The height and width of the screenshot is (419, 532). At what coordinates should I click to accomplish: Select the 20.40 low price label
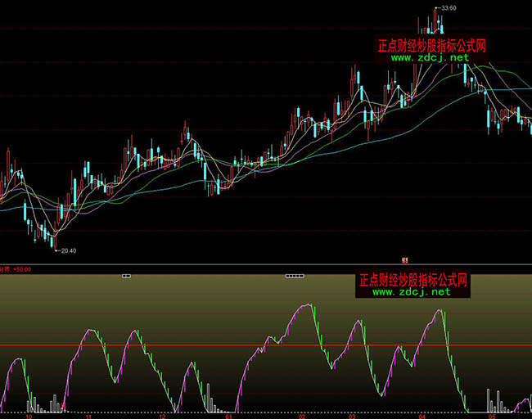[66, 251]
